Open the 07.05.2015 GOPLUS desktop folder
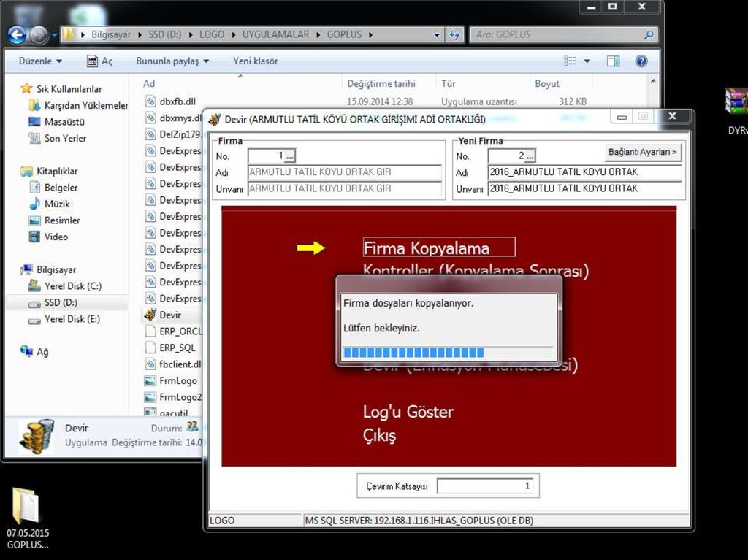 click(x=26, y=505)
